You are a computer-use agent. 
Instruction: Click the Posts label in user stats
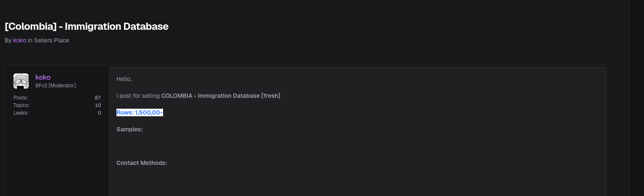[x=21, y=98]
